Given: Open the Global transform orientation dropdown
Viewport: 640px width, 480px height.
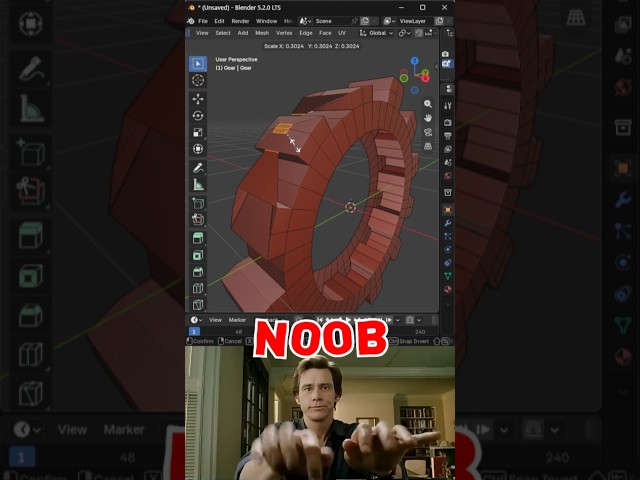Looking at the screenshot, I should (x=376, y=33).
